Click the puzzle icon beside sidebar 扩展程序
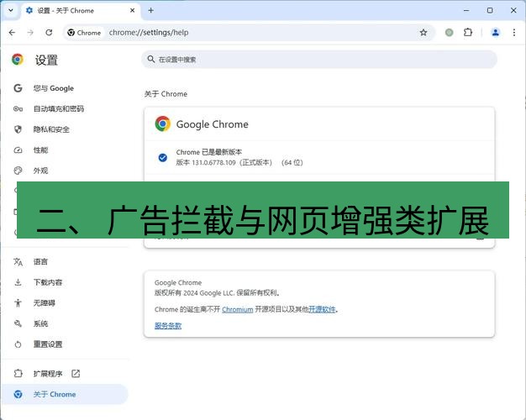The width and height of the screenshot is (526, 420). pyautogui.click(x=18, y=373)
